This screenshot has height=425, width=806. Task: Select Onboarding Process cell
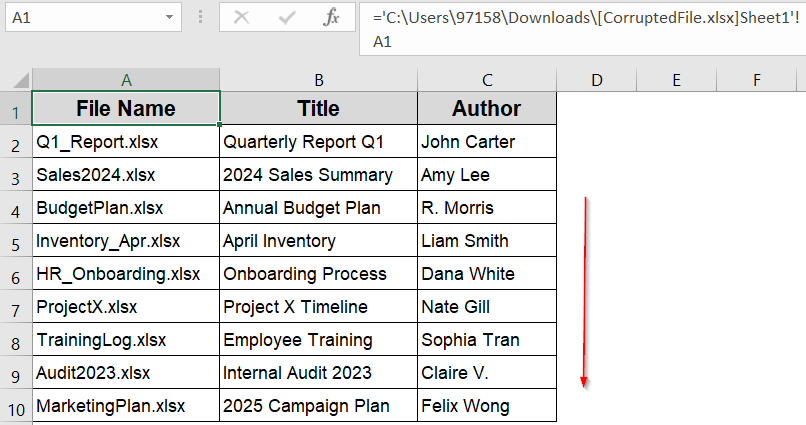[x=319, y=273]
